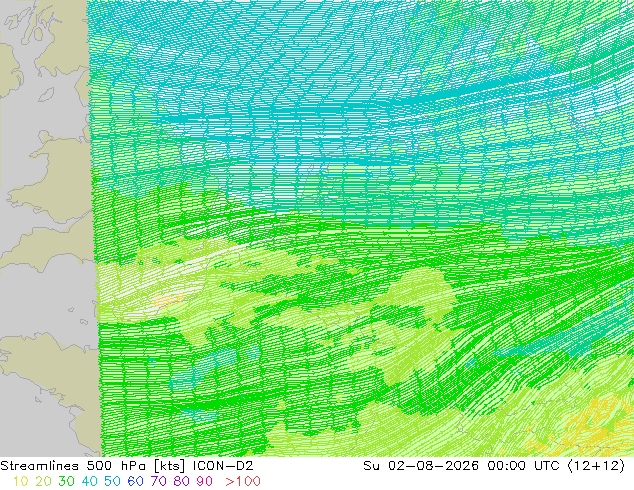634x490 pixels.
Task: Click the '20' knots legend value
Action: [x=43, y=482]
